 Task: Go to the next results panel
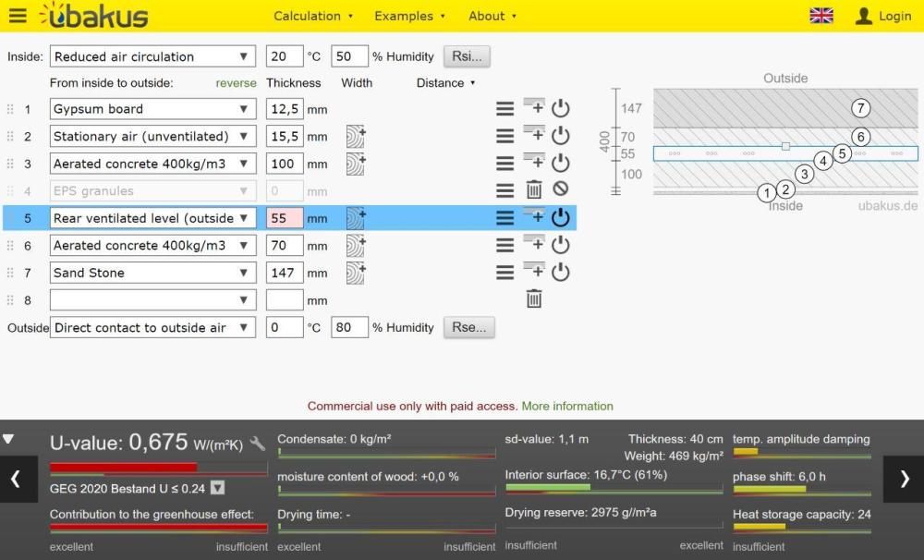[904, 480]
